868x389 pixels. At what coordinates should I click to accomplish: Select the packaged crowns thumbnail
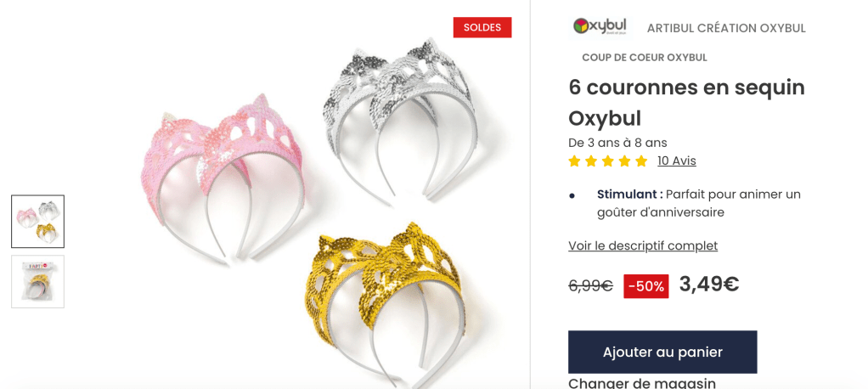(x=37, y=282)
